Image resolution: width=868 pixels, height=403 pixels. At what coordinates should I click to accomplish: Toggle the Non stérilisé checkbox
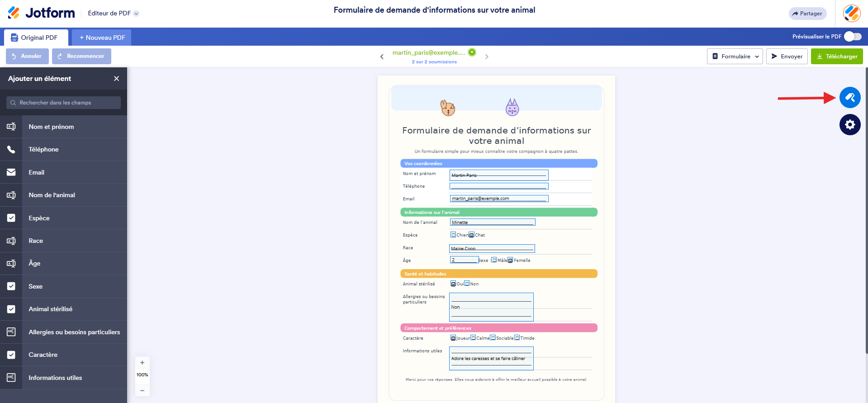467,284
